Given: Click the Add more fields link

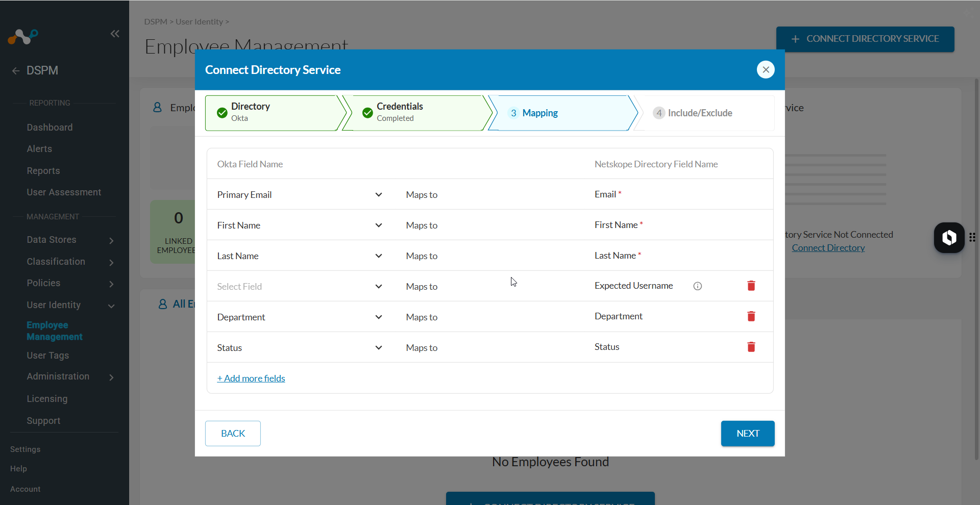Looking at the screenshot, I should 251,378.
